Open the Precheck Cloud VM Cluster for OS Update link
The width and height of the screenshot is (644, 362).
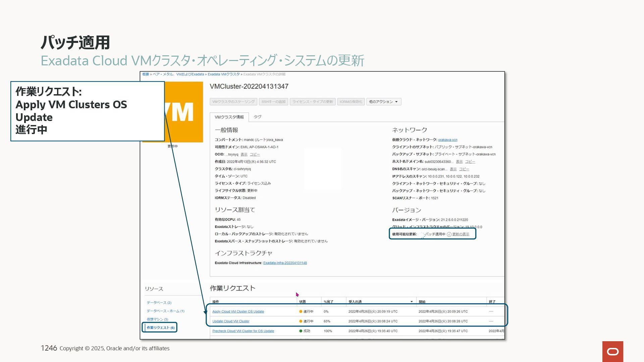243,331
